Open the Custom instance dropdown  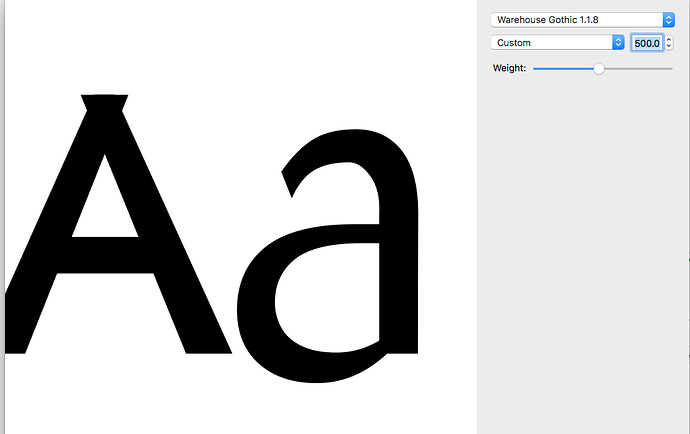pos(558,43)
